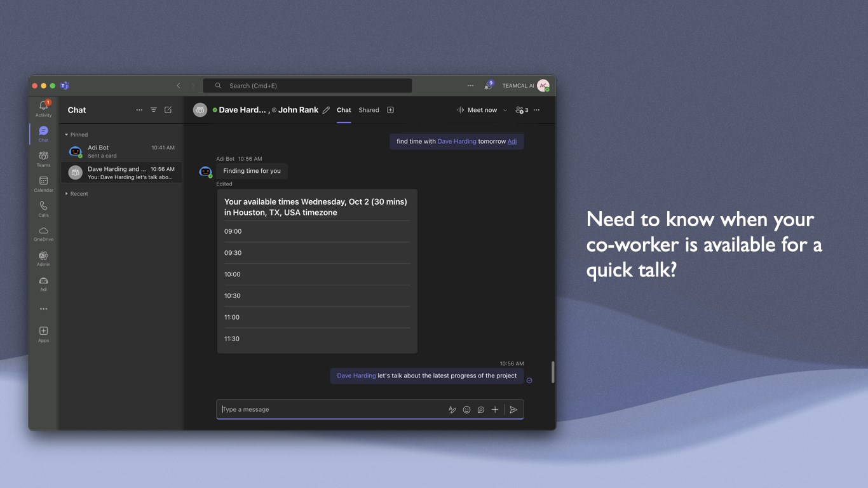This screenshot has width=868, height=488.
Task: Open more compose actions plus
Action: point(495,410)
